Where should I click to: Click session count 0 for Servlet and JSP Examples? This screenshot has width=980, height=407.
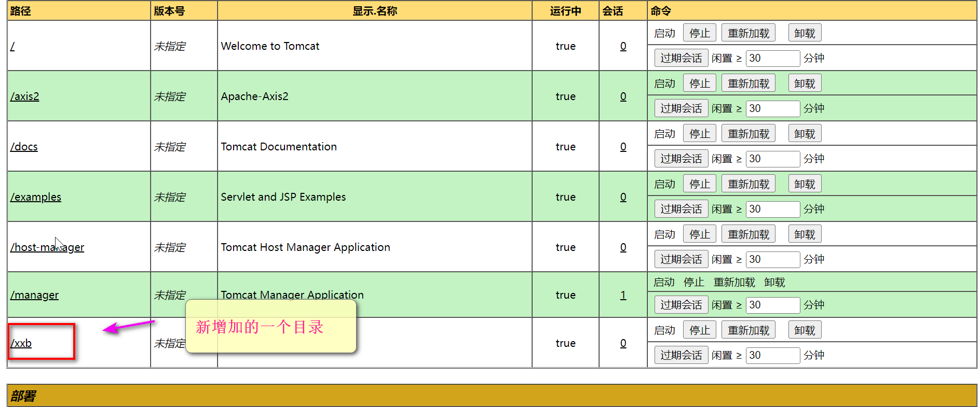click(623, 197)
